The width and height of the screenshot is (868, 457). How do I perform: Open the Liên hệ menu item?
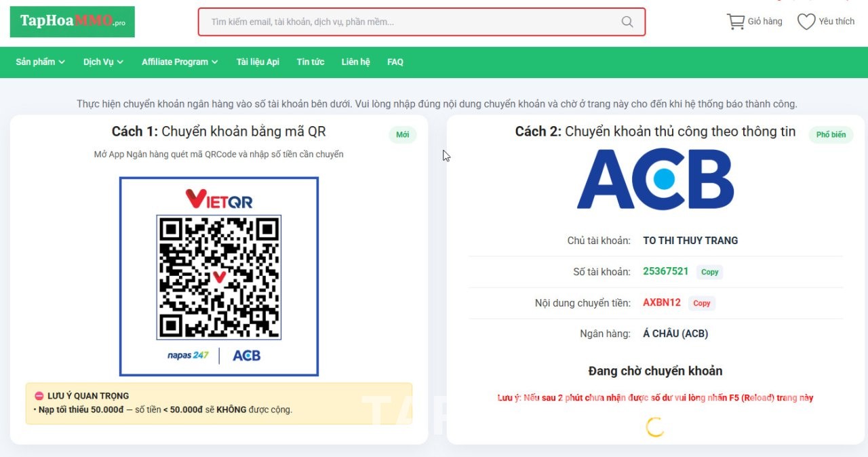coord(356,62)
